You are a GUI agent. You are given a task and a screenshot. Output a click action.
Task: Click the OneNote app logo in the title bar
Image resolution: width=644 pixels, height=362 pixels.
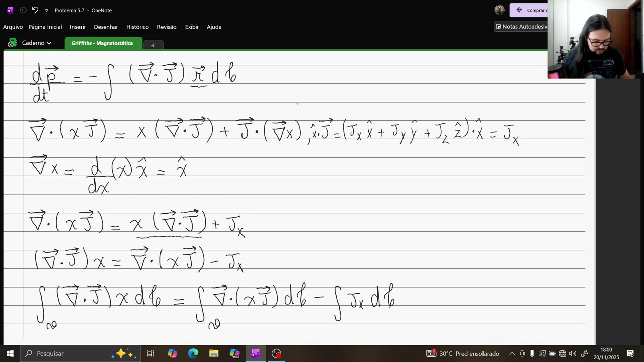click(10, 10)
